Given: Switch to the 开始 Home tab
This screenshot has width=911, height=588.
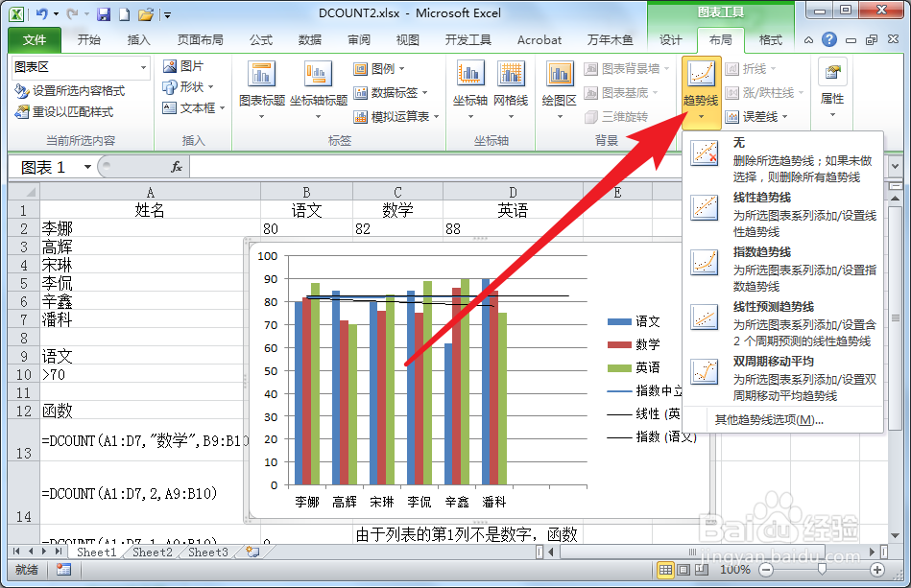Looking at the screenshot, I should (x=89, y=39).
